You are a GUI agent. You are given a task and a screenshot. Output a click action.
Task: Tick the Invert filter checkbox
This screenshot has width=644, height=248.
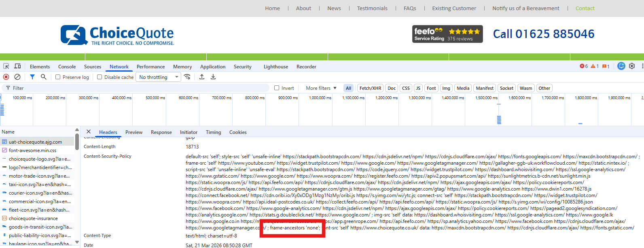pyautogui.click(x=277, y=88)
